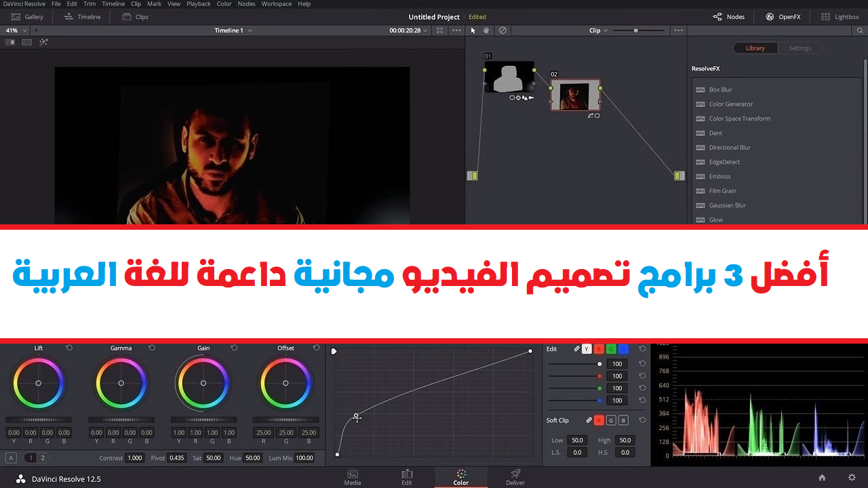Select the arrow pointer tool in node editor

pos(473,30)
